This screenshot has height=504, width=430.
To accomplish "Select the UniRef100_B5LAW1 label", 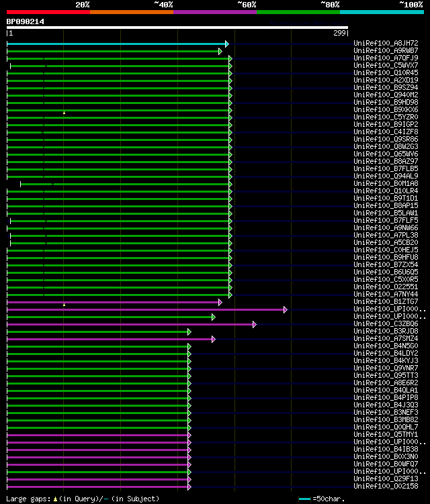I will pos(386,213).
